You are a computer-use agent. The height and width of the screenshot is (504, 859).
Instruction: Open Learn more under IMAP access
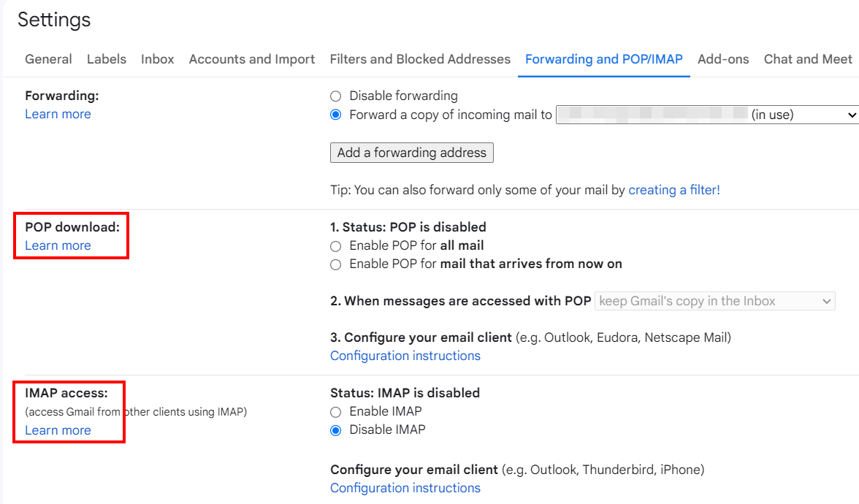pyautogui.click(x=58, y=430)
